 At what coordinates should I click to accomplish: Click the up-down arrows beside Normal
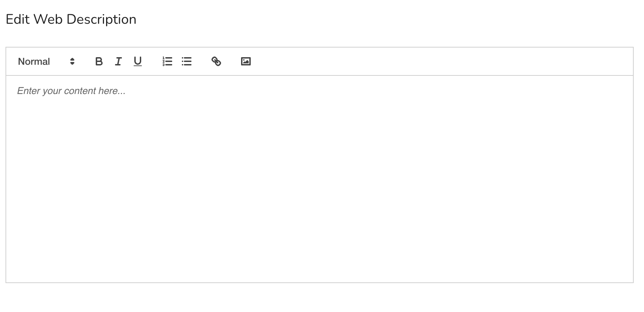pos(72,61)
